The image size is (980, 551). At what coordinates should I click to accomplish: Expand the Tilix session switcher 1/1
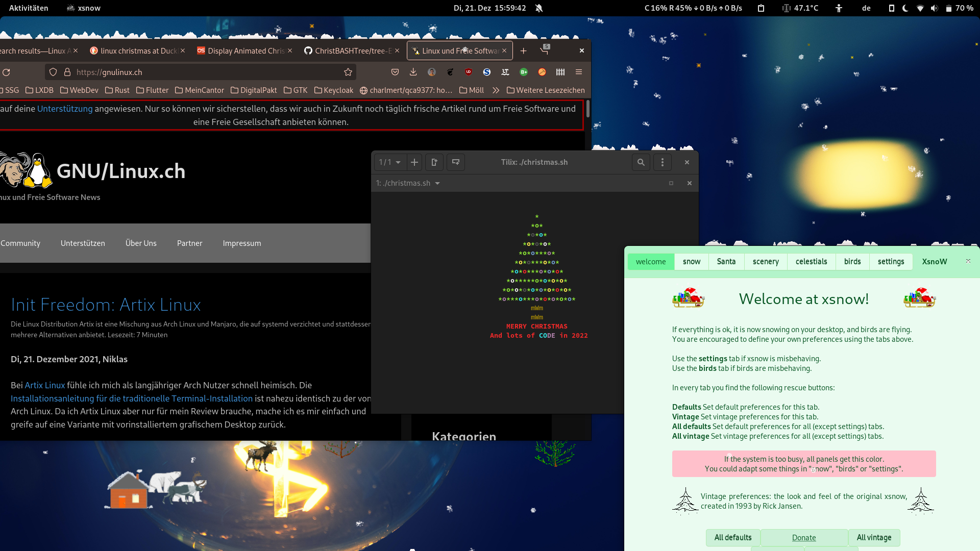(x=390, y=162)
